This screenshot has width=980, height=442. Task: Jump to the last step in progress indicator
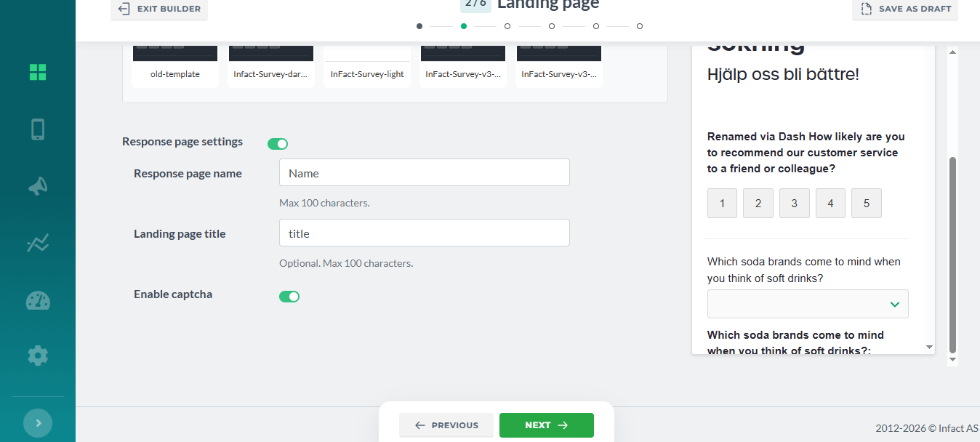pyautogui.click(x=640, y=26)
